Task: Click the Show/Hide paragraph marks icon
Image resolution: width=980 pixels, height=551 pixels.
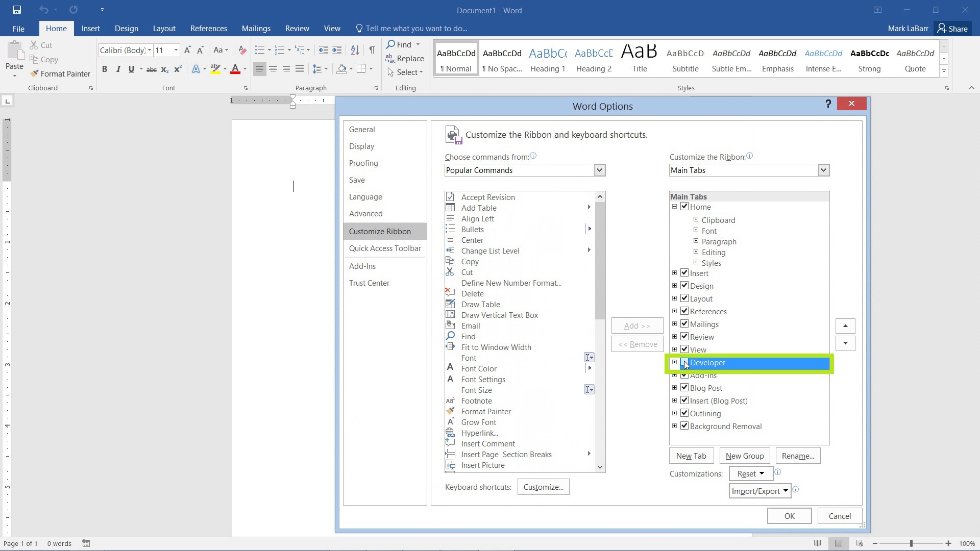Action: pyautogui.click(x=372, y=50)
